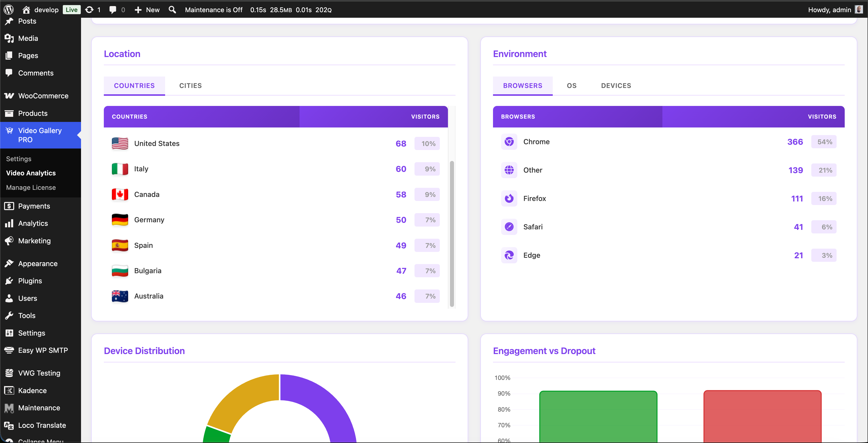868x443 pixels.
Task: Click the WordPress logo in the toolbar
Action: pyautogui.click(x=8, y=9)
